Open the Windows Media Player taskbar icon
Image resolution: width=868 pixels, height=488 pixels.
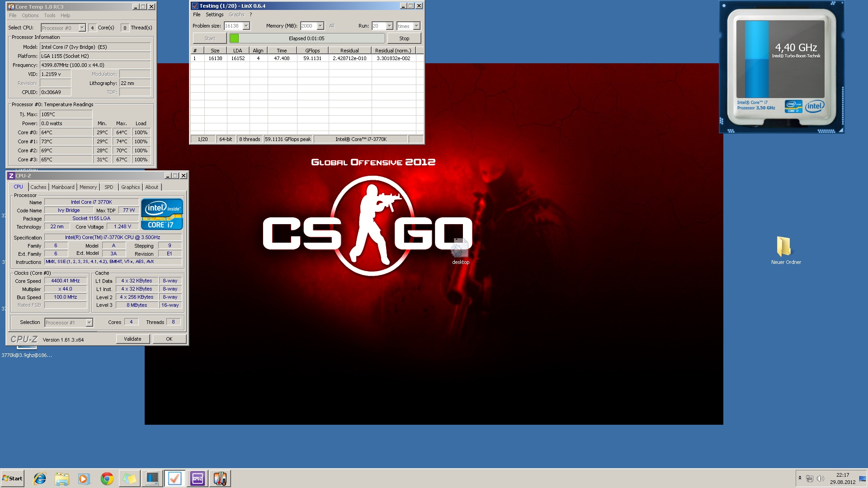[84, 479]
